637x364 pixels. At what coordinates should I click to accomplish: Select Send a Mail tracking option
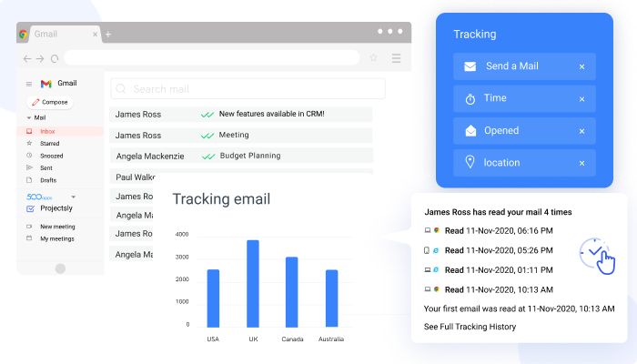524,66
